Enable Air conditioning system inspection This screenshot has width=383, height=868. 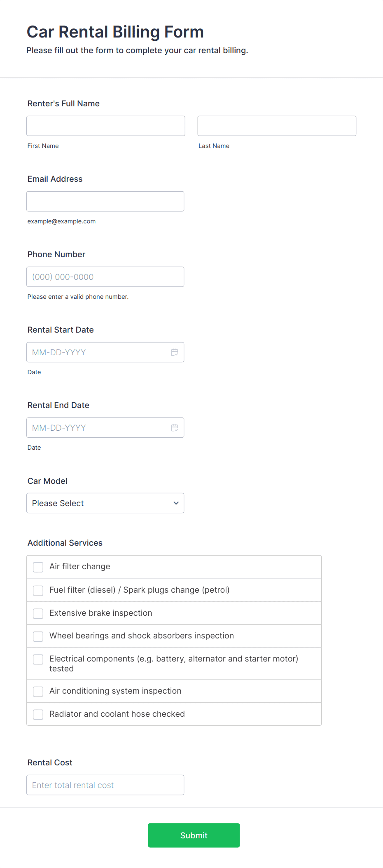coord(38,691)
